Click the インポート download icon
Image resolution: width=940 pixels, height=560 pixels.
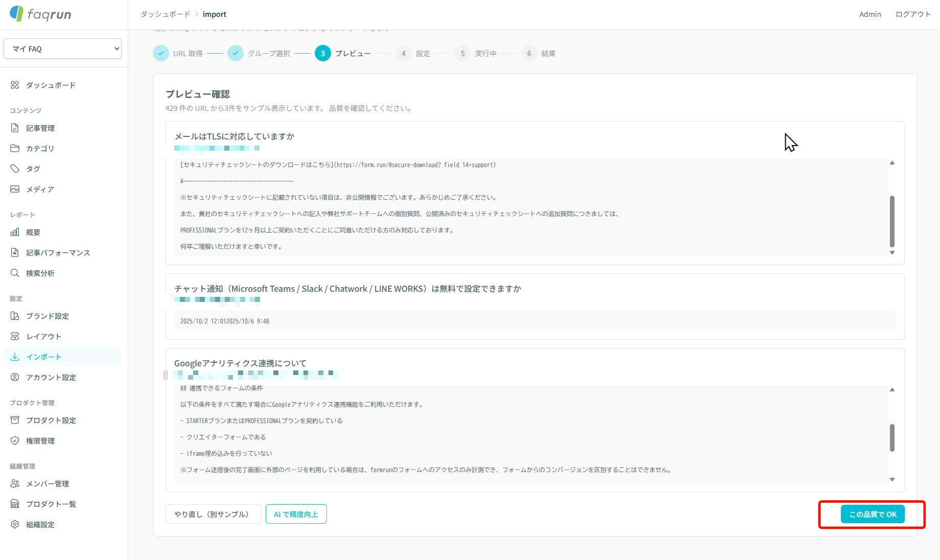pos(15,357)
